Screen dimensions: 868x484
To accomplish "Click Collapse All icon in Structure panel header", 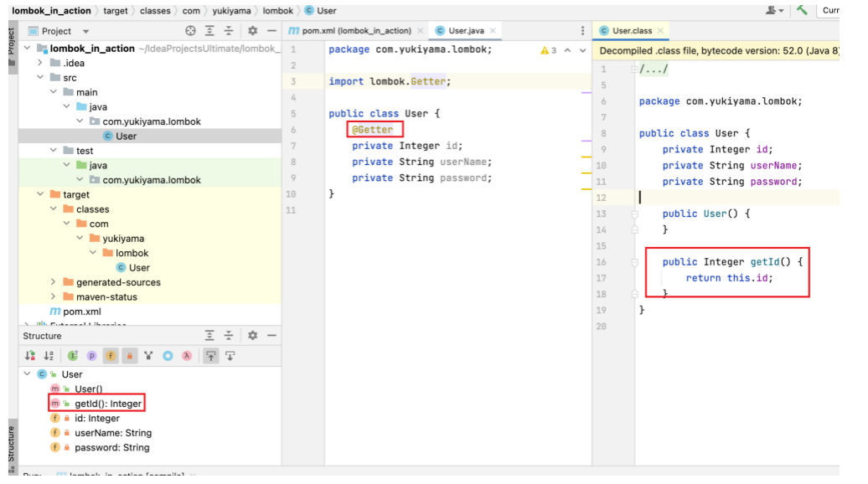I will point(229,335).
